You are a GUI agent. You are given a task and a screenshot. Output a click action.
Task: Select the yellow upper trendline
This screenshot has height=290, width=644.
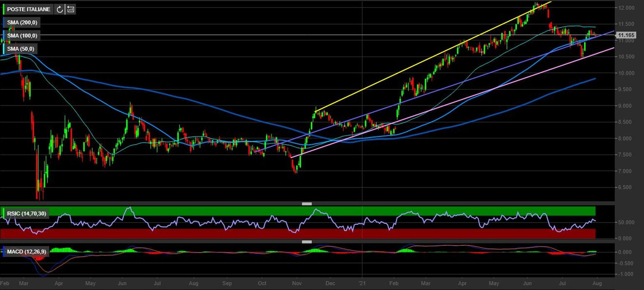[415, 64]
